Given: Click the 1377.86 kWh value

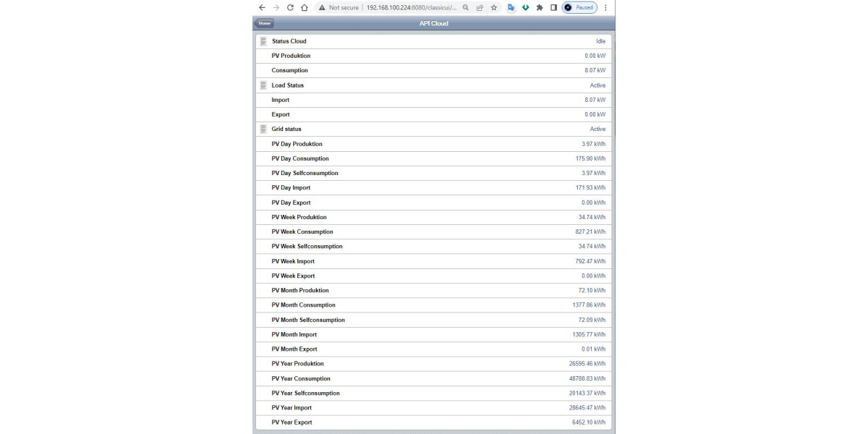Looking at the screenshot, I should [590, 305].
